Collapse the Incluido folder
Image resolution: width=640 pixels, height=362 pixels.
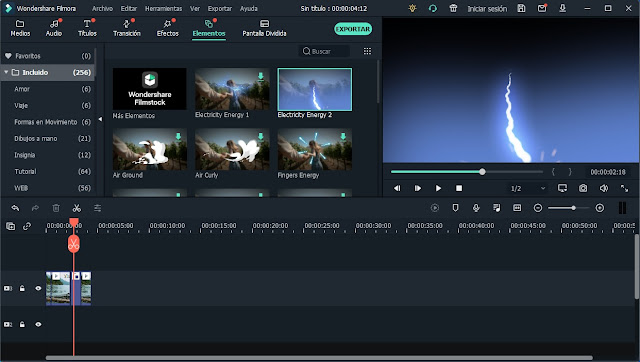pyautogui.click(x=6, y=72)
